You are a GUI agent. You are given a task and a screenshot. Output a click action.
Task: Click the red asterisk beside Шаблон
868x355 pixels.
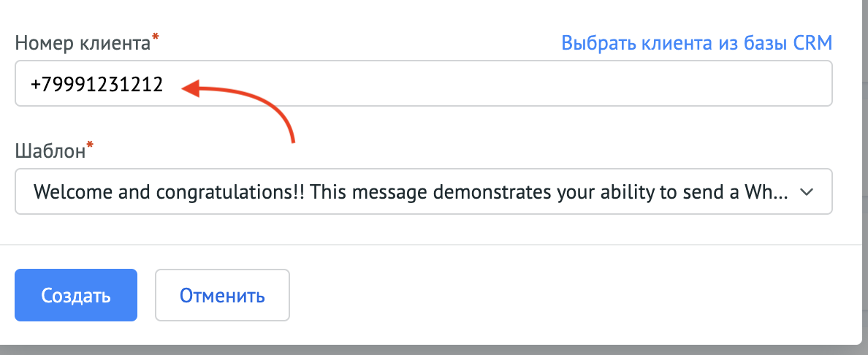(90, 145)
